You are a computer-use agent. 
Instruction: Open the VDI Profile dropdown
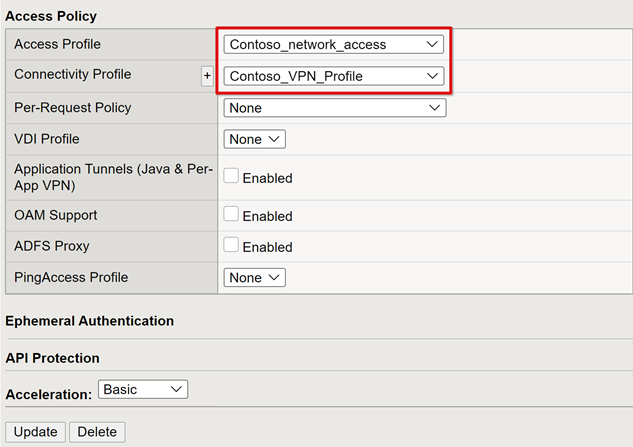255,139
